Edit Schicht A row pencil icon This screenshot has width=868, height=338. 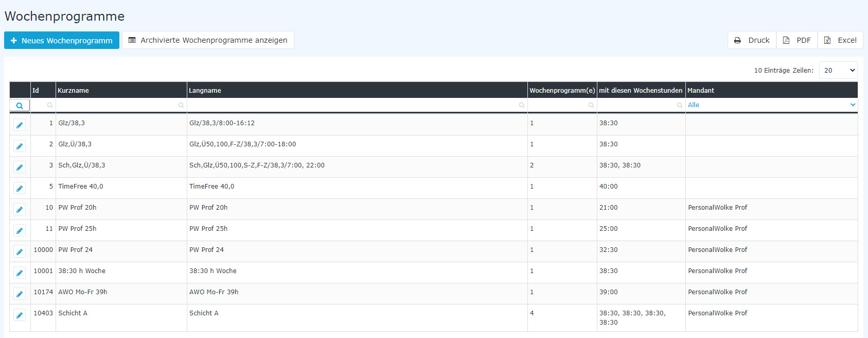(x=20, y=315)
